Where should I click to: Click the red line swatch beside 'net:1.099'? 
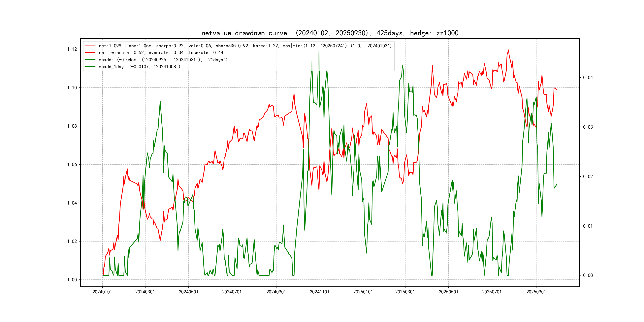(90, 46)
